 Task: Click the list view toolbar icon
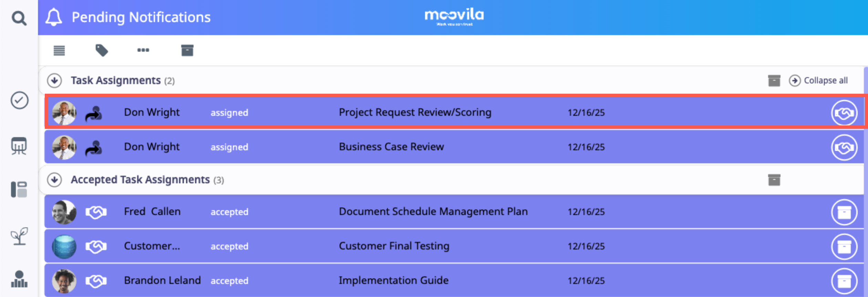pos(59,51)
